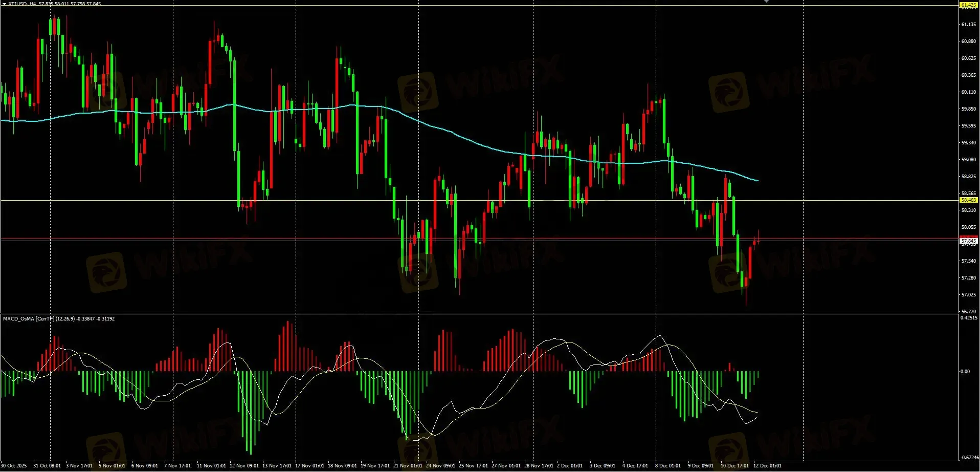980x472 pixels.
Task: Click the 9 Dec 09:01 time label
Action: click(x=701, y=466)
